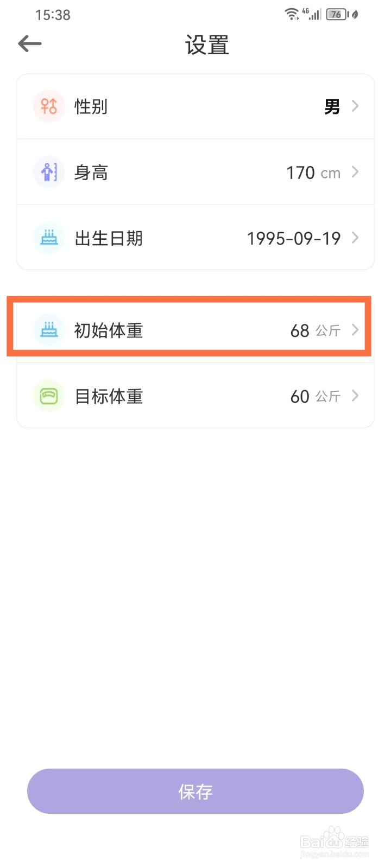Tap the 170 cm height value

313,173
